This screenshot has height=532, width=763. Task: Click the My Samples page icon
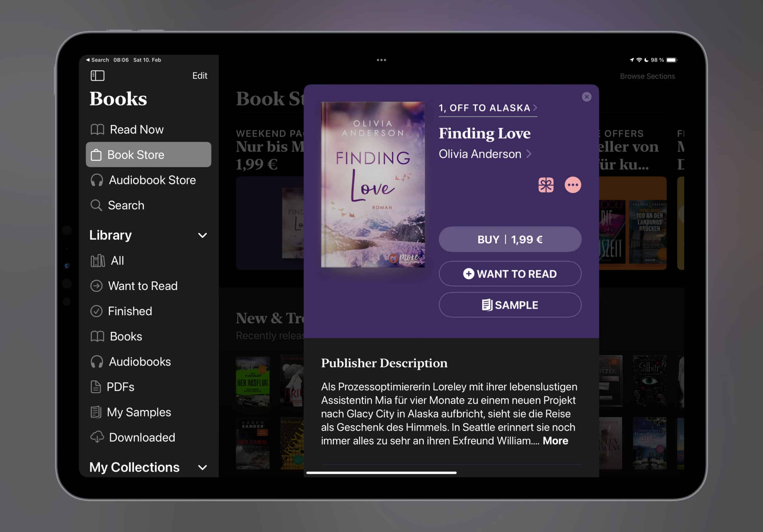96,412
